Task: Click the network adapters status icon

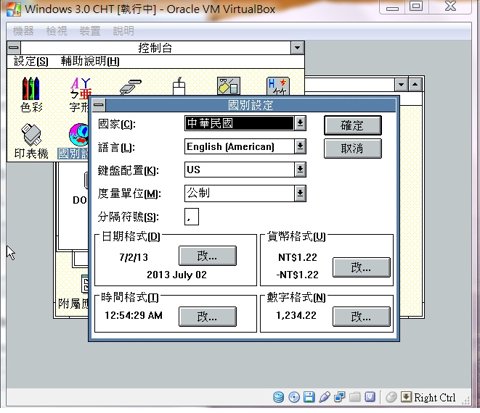Action: [x=340, y=397]
